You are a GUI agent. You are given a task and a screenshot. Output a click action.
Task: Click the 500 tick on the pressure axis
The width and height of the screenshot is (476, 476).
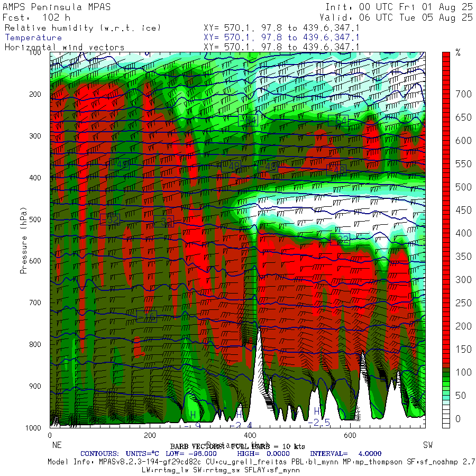(x=35, y=219)
